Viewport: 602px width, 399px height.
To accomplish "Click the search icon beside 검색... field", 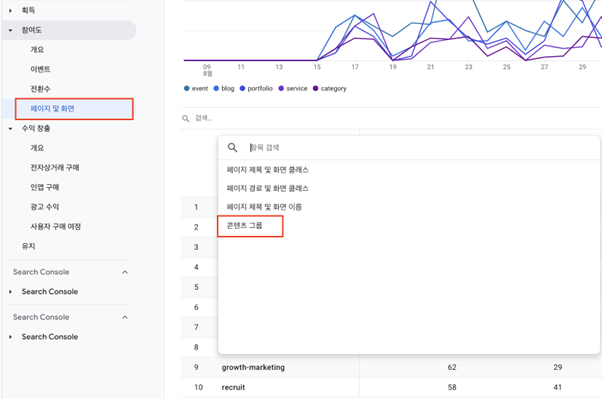I will (x=186, y=118).
